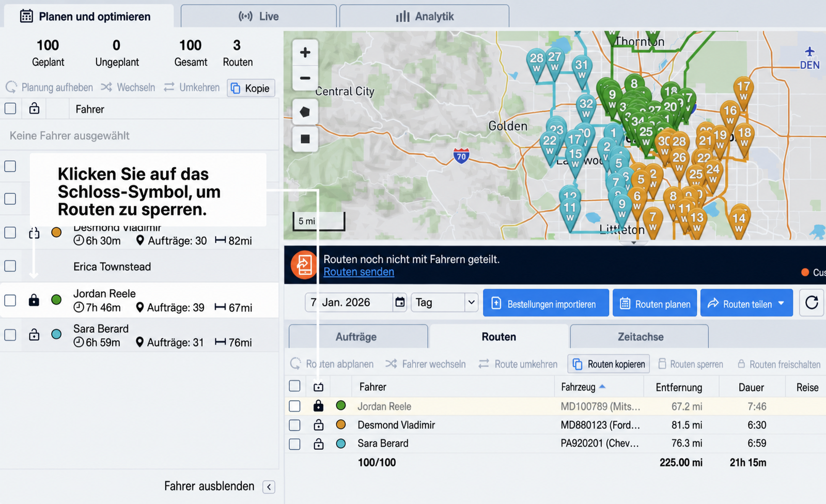Image resolution: width=826 pixels, height=504 pixels.
Task: Click the Kopie button in left panel
Action: click(251, 88)
